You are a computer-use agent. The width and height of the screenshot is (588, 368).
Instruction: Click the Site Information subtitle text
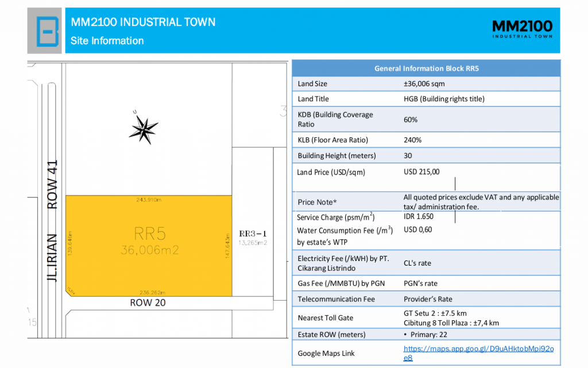pos(107,41)
